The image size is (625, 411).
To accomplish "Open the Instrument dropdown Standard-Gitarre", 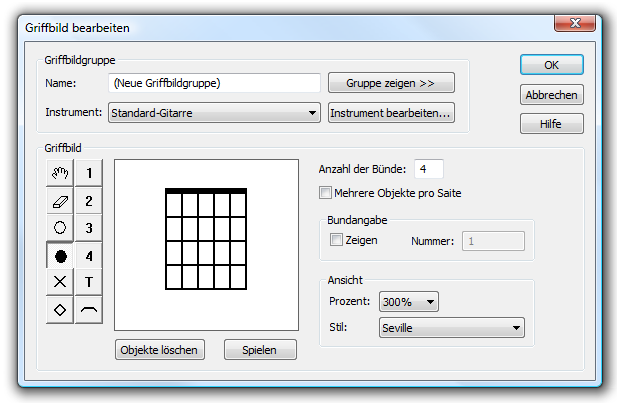I will click(214, 113).
